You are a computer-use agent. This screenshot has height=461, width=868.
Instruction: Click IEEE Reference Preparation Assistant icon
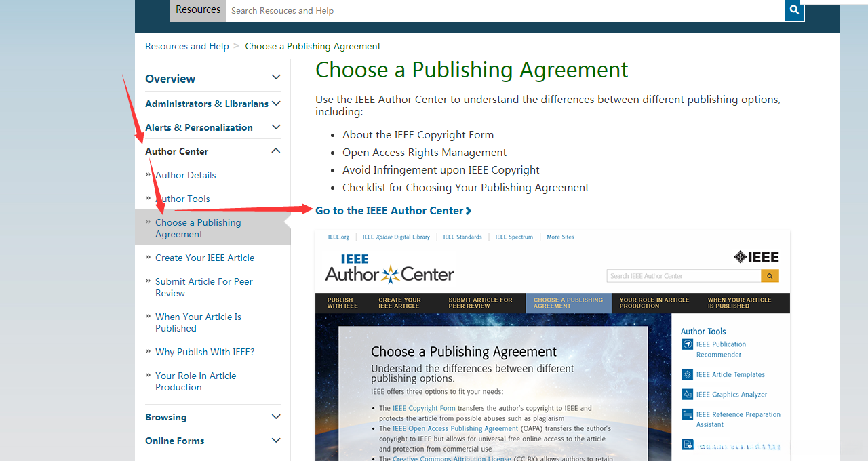(x=688, y=414)
